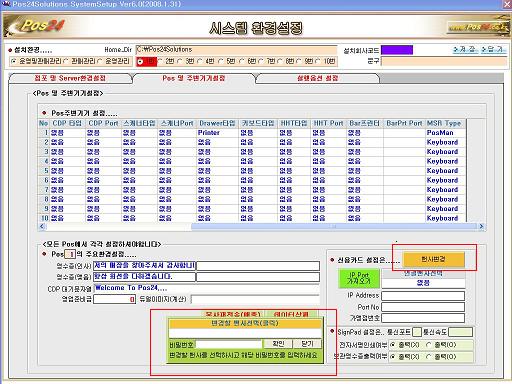
Task: Choose 출력(O) for 보관영수증출력여부
Action: tap(441, 357)
